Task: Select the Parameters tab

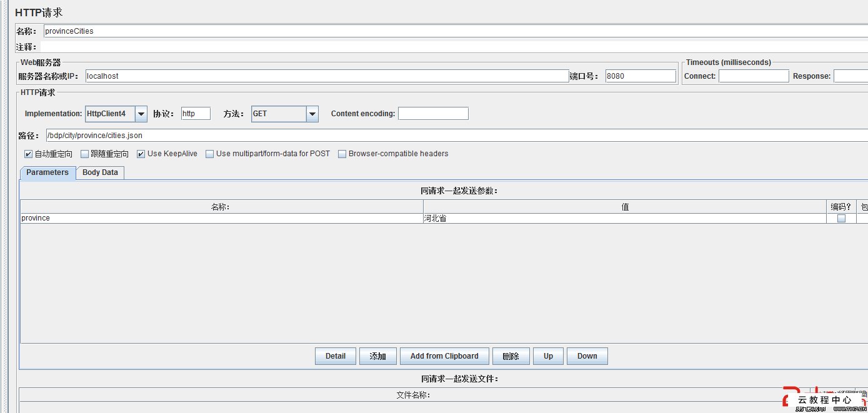Action: pos(47,172)
